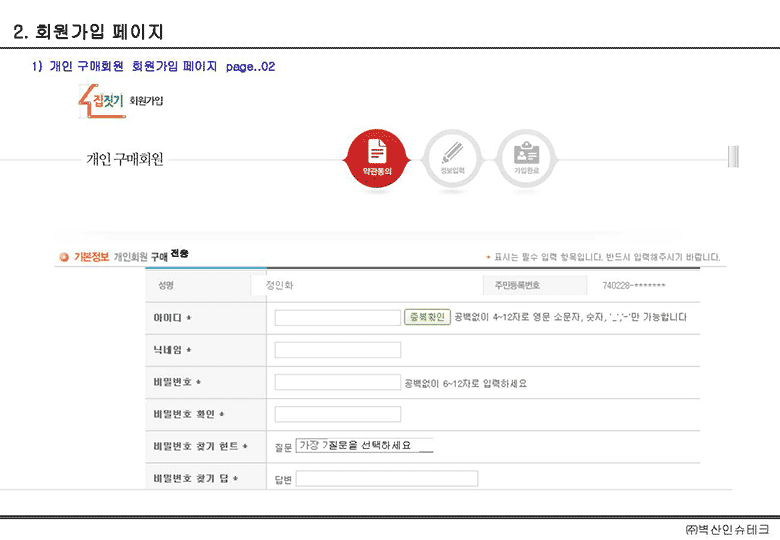Image resolution: width=780 pixels, height=540 pixels.
Task: Open the 비밀번호 찾기 힌트 question dropdown
Action: [x=365, y=445]
